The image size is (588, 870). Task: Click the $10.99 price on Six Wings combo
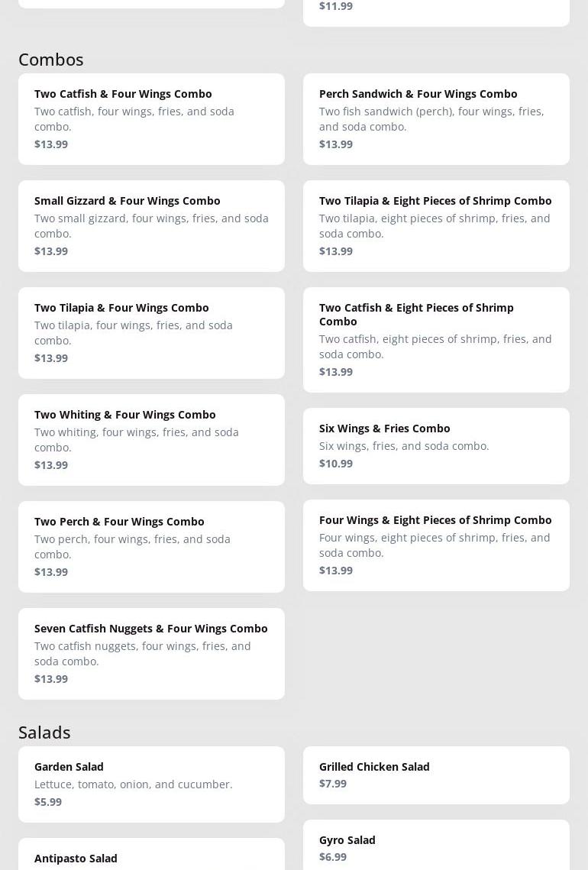[336, 463]
